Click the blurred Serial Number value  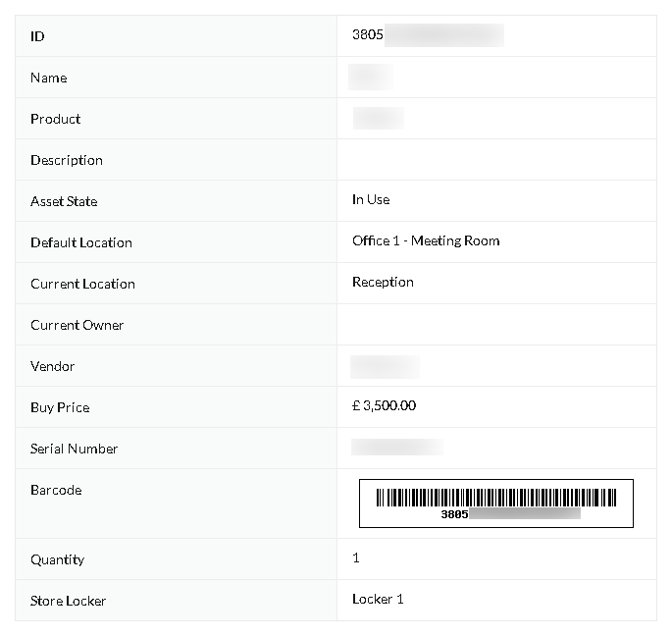click(397, 447)
